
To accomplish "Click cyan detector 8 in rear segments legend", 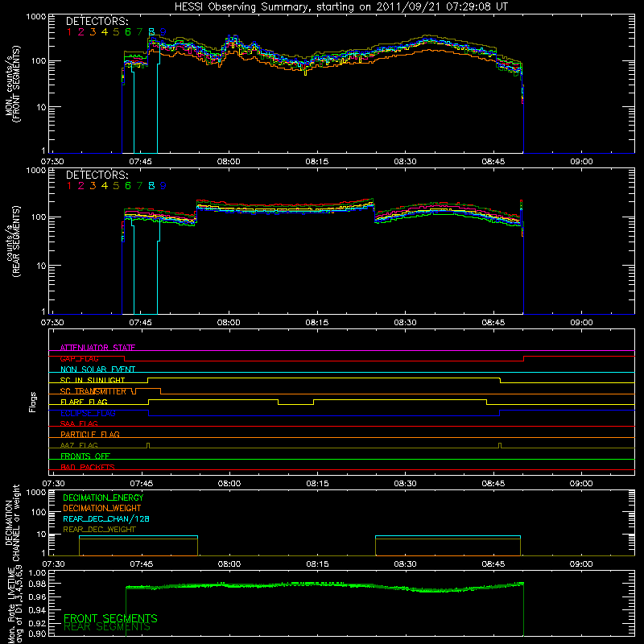I will [x=151, y=186].
